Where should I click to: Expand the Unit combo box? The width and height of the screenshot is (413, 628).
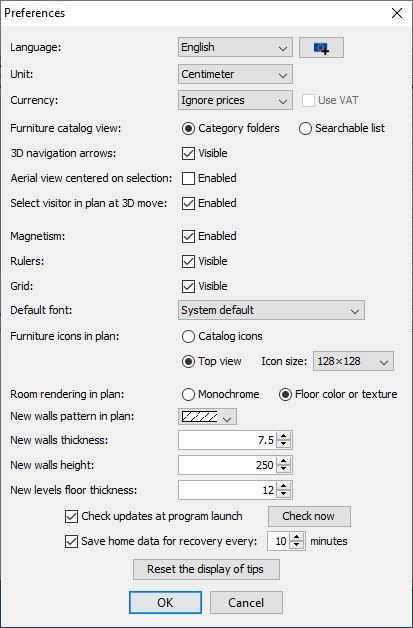[235, 74]
